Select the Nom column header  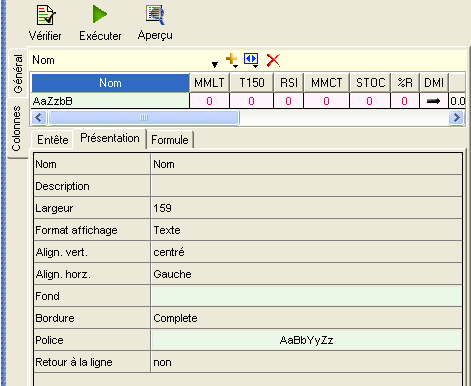coord(110,83)
